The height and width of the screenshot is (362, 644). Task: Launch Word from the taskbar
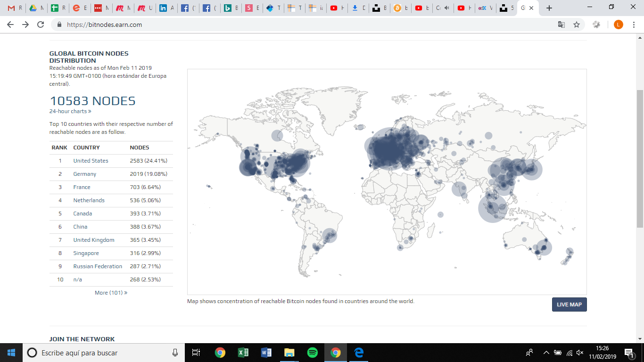tap(266, 353)
